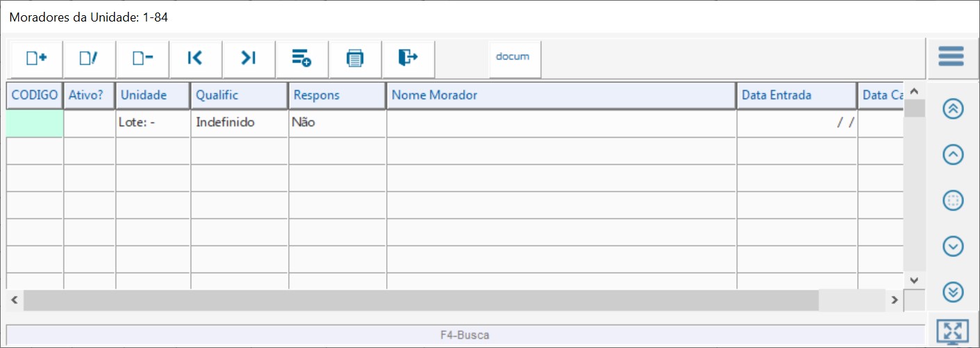Screen dimensions: 980x348
Task: Click the exit door icon
Action: click(x=408, y=59)
